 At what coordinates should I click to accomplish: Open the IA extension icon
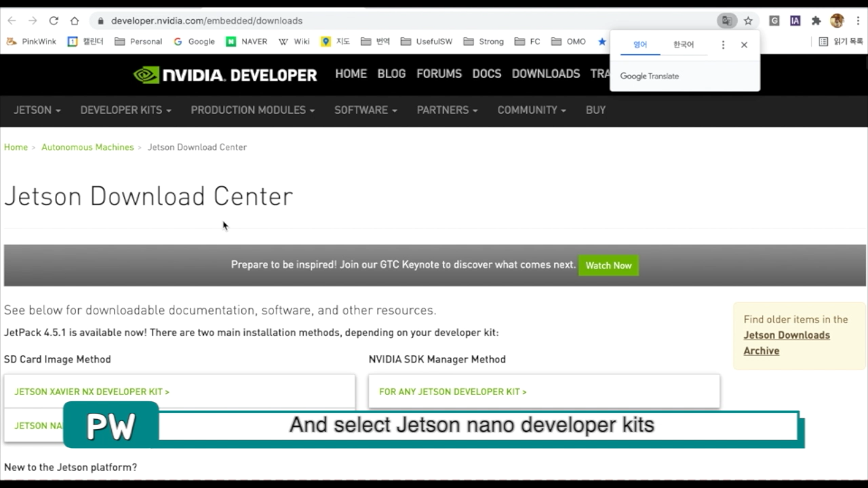point(795,21)
